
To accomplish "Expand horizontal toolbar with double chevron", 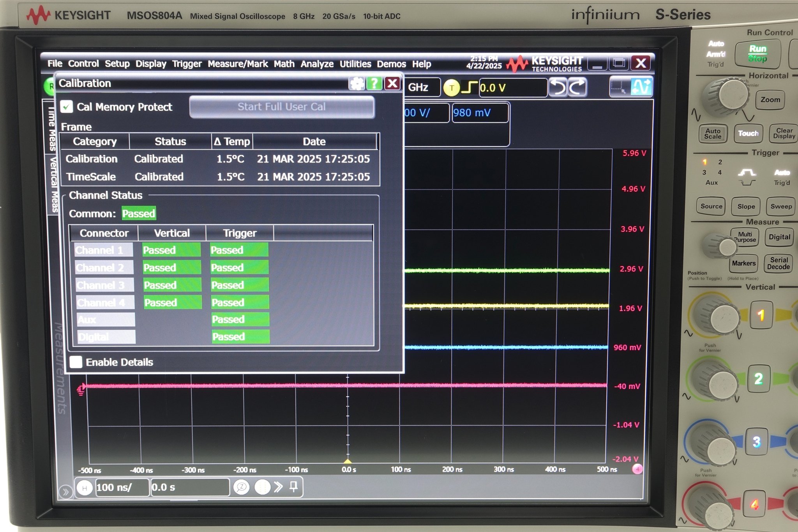I will click(278, 487).
